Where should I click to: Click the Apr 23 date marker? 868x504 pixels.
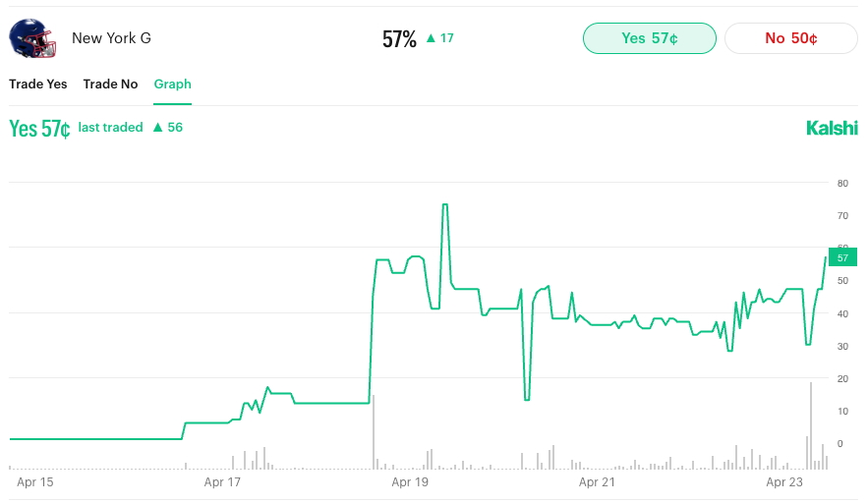(783, 482)
